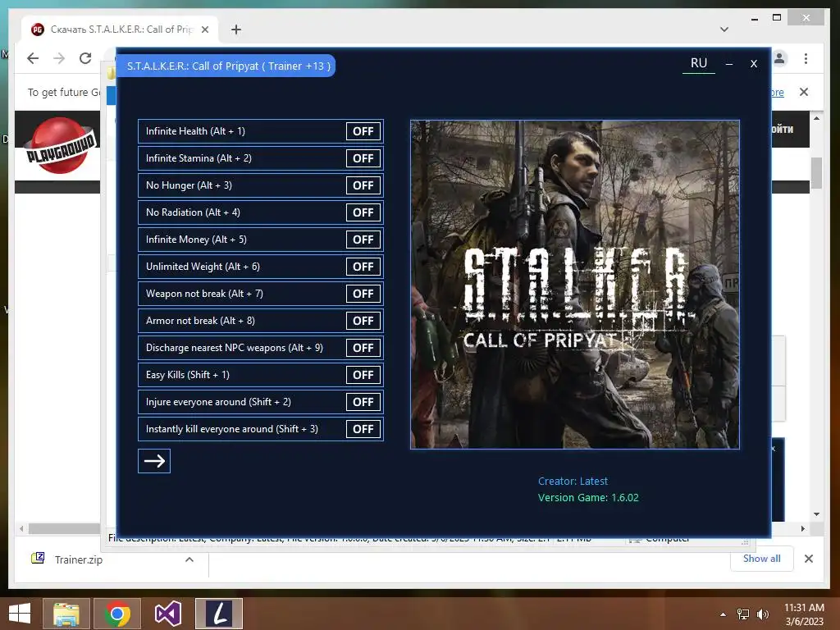Open Windows Start menu

20,614
